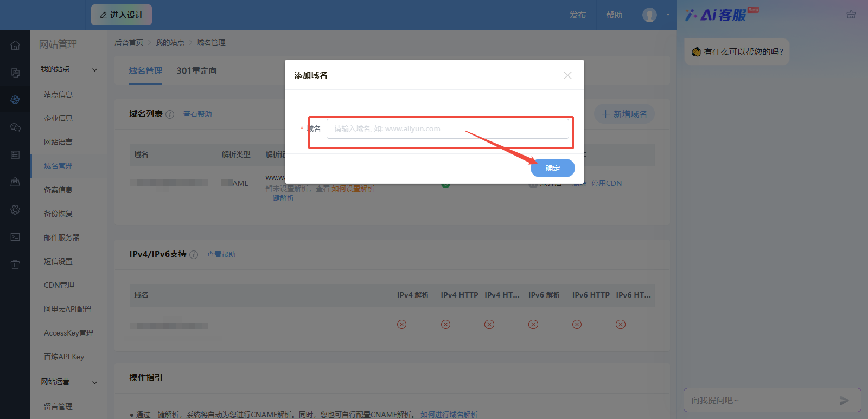Image resolution: width=868 pixels, height=419 pixels.
Task: Open 站点信息 in sidebar
Action: (x=58, y=94)
